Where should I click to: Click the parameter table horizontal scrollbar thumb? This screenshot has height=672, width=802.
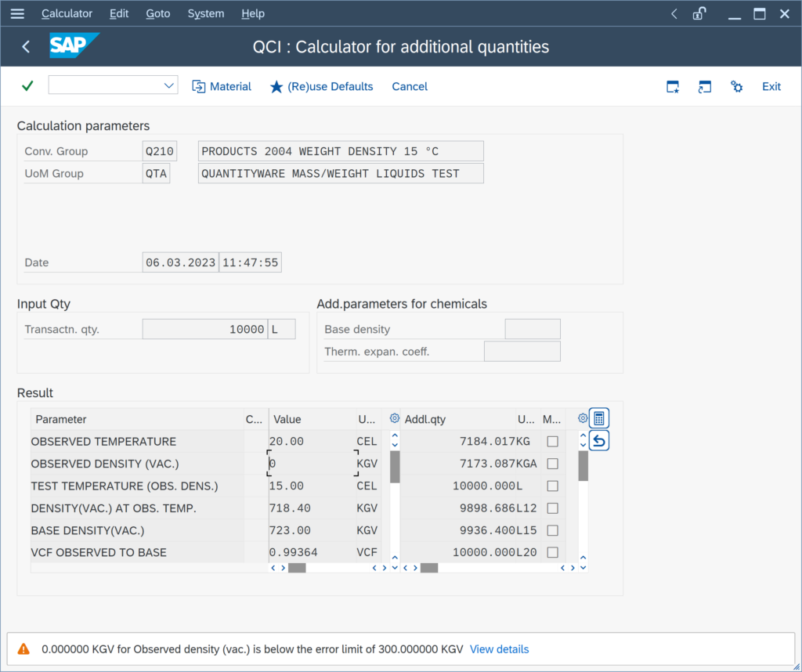click(297, 568)
